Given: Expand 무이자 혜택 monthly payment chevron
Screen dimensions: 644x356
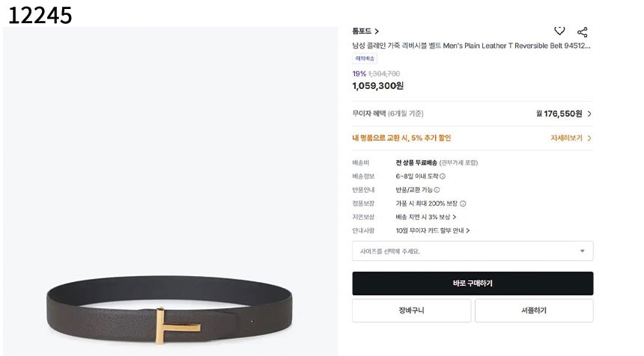Looking at the screenshot, I should (x=589, y=114).
